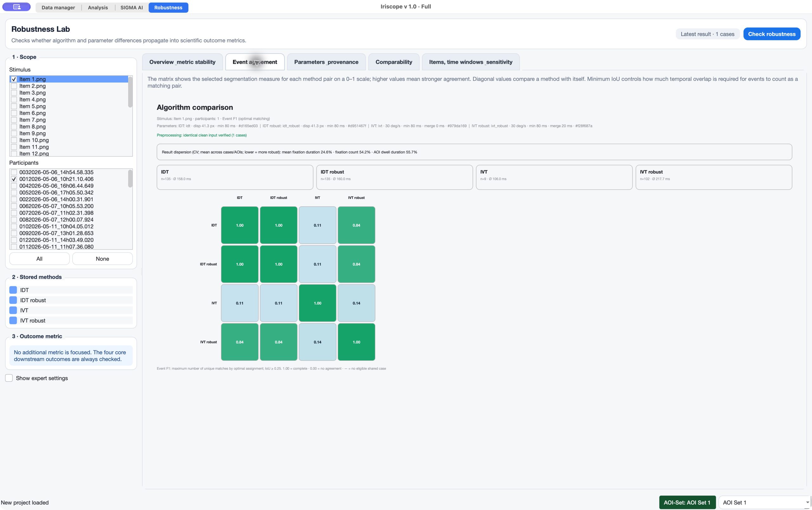Click the None participants button

102,259
